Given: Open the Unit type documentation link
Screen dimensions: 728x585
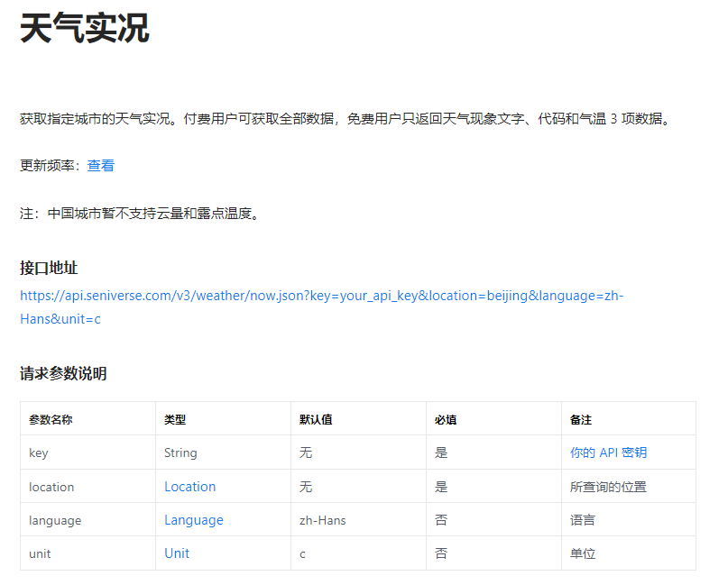Looking at the screenshot, I should coord(176,553).
